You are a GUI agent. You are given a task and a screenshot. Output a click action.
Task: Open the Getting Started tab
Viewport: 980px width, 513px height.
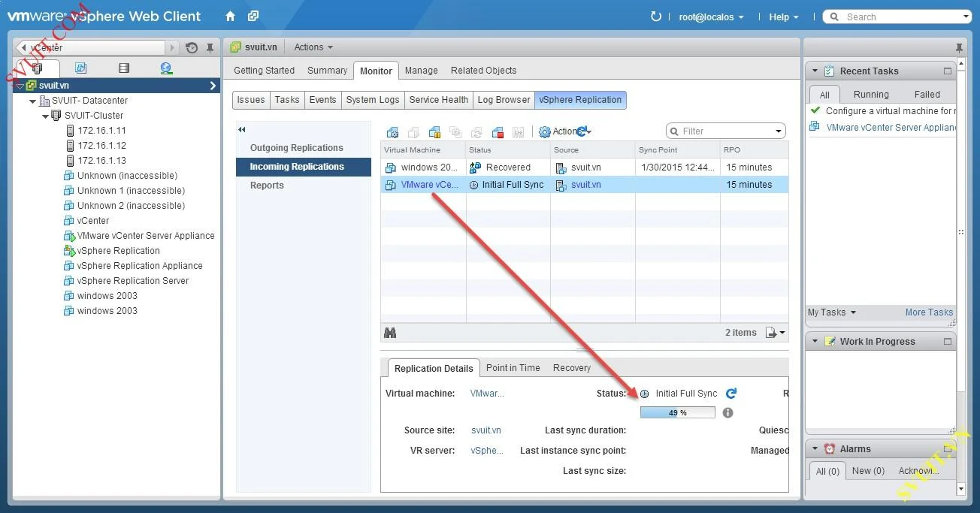(x=265, y=71)
